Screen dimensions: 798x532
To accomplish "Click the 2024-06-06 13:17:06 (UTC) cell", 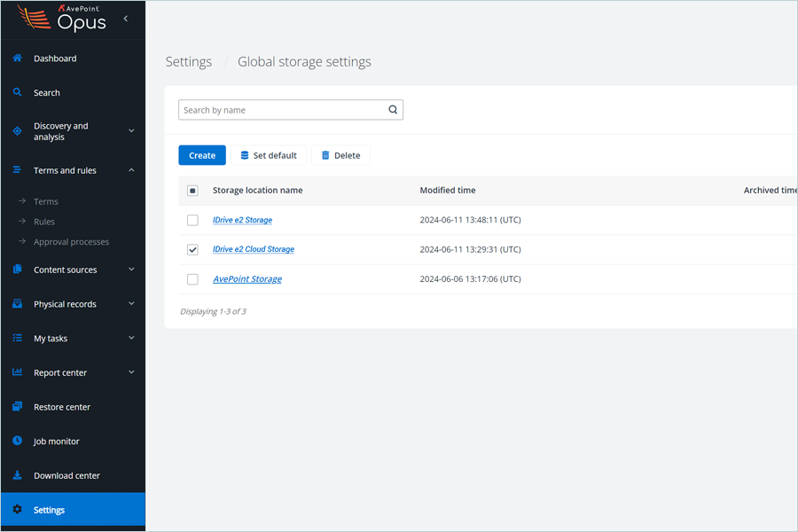I will 470,279.
